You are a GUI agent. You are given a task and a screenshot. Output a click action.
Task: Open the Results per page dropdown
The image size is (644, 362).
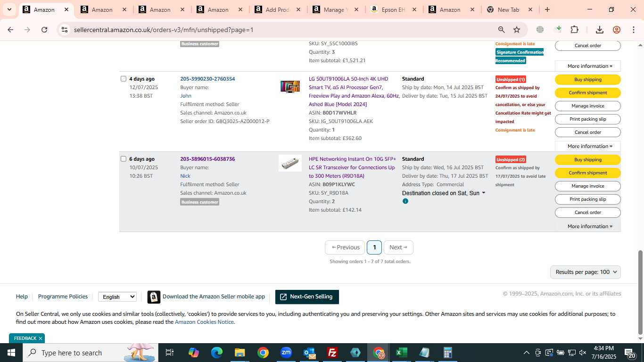point(586,272)
